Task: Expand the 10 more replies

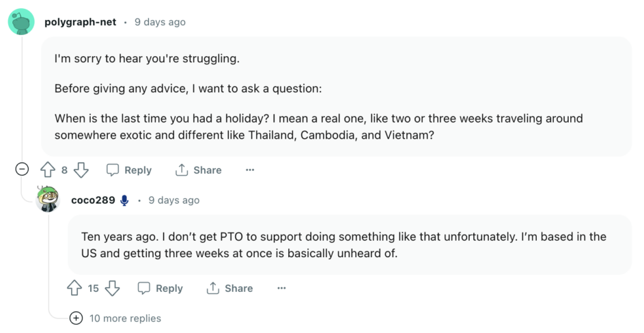Action: point(117,318)
